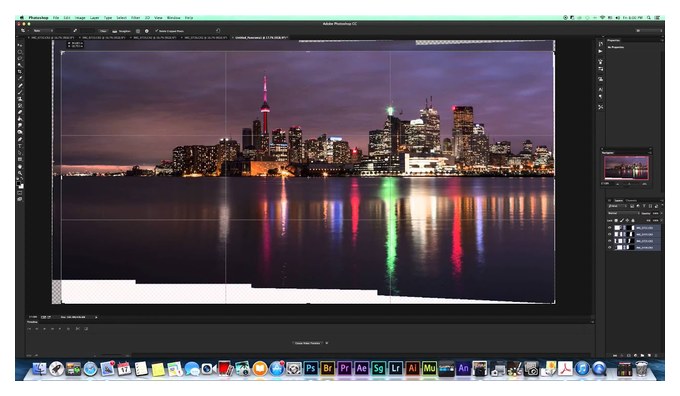Select the Healing Brush tool
The width and height of the screenshot is (680, 396).
(x=20, y=85)
